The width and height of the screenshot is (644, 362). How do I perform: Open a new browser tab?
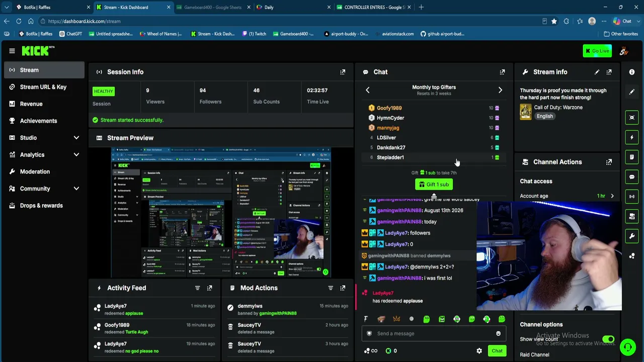(x=421, y=7)
